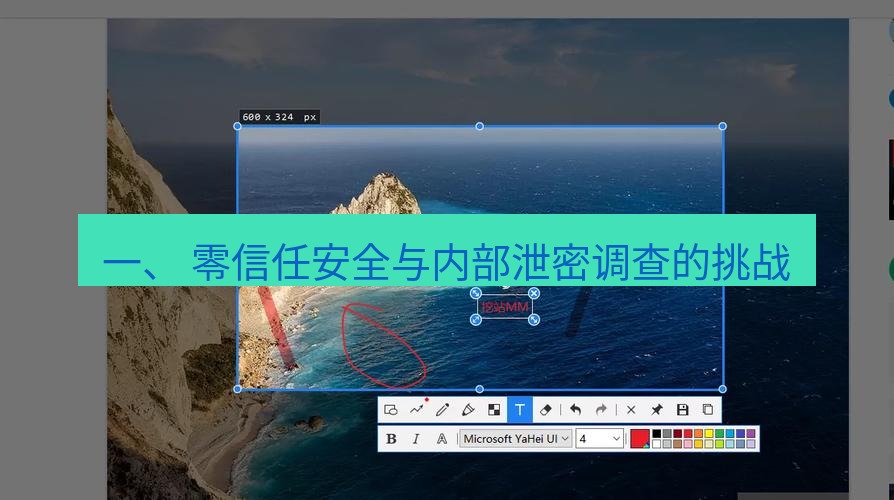The height and width of the screenshot is (500, 894).
Task: Pick the golden yellow swatch in the bottom row
Action: coord(698,444)
